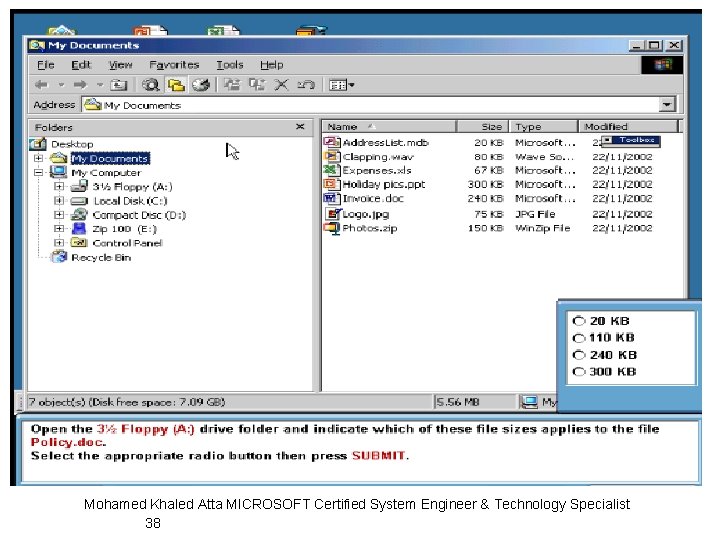Click the Delete X toolbar icon
The height and width of the screenshot is (540, 720).
coord(281,84)
